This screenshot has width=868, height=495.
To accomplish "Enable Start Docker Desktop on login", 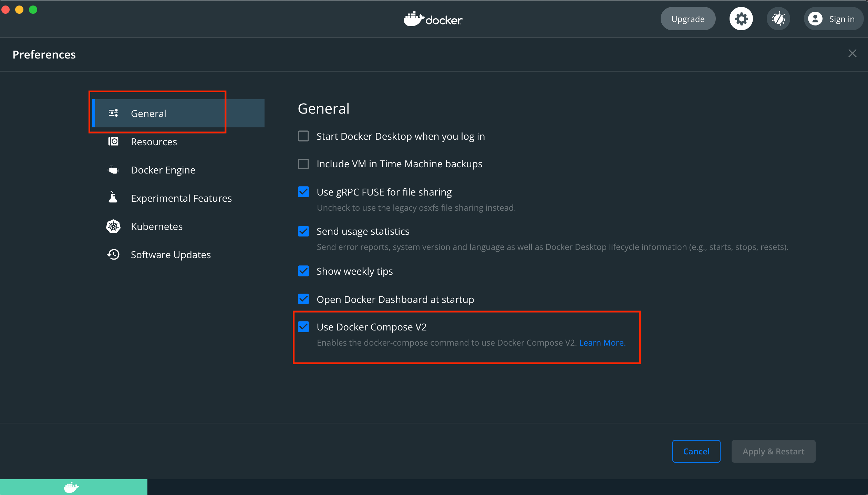I will (x=304, y=136).
